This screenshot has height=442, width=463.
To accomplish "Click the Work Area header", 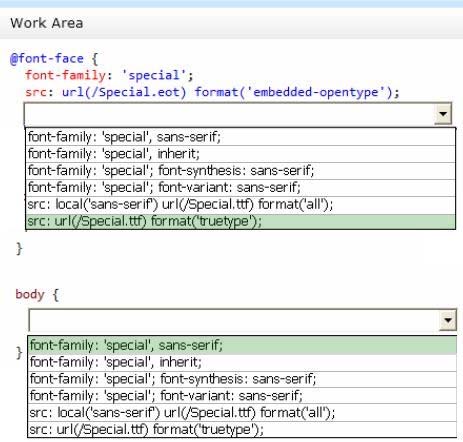I will point(47,23).
